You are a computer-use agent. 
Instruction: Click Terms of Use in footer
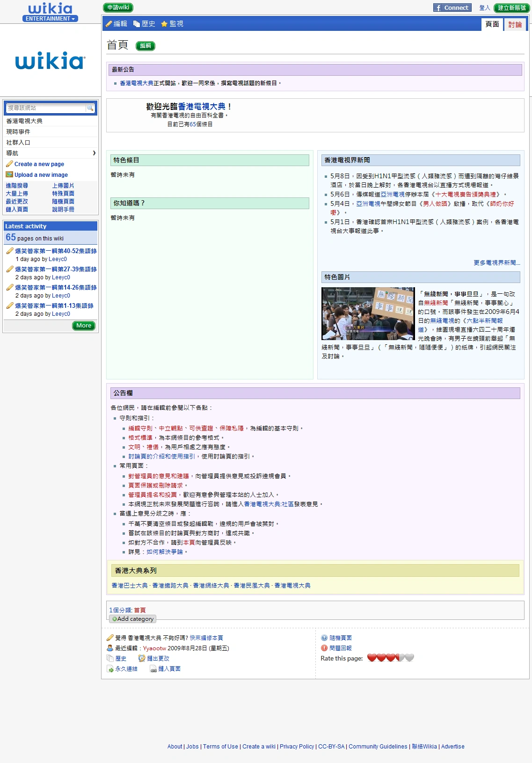[x=220, y=747]
